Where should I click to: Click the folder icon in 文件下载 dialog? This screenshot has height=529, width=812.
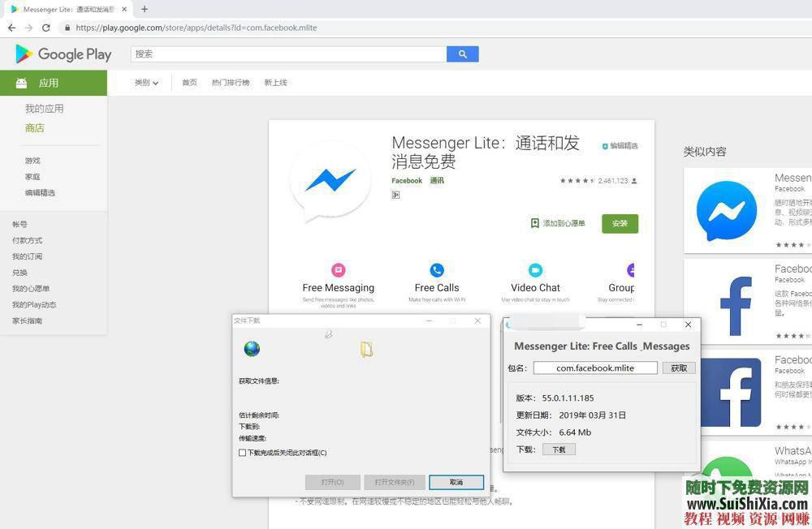pos(367,350)
